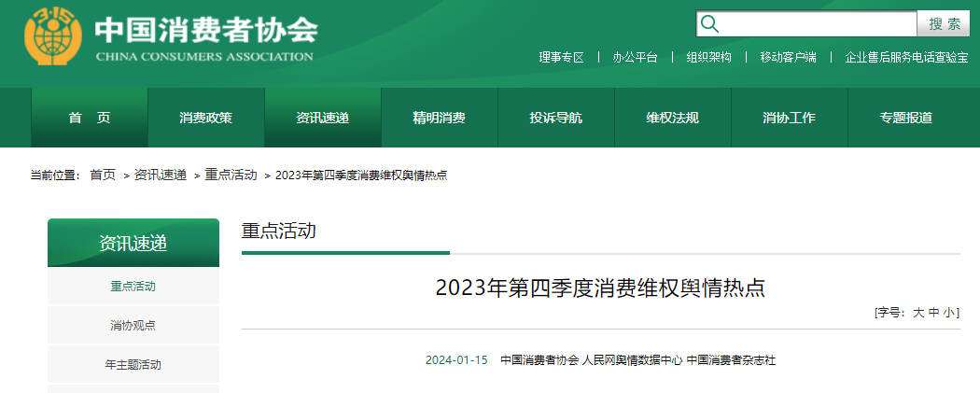Open the 资讯速递 navigation tab

click(x=323, y=118)
